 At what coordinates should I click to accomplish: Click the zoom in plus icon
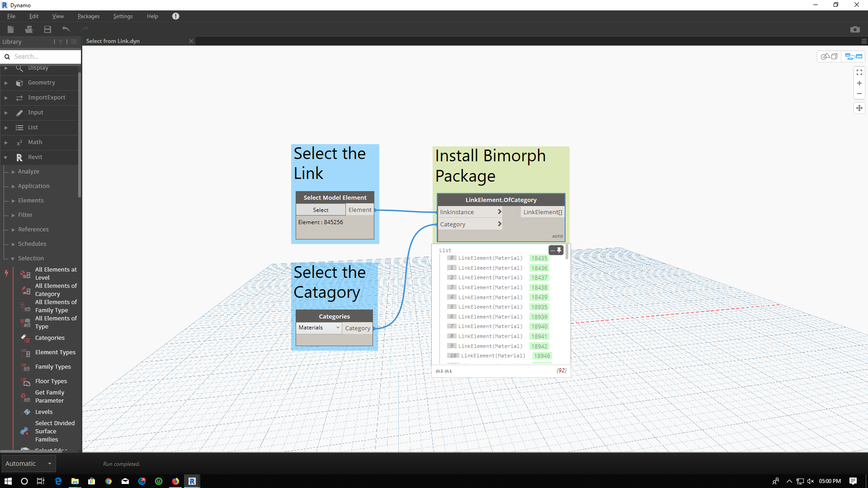point(859,83)
